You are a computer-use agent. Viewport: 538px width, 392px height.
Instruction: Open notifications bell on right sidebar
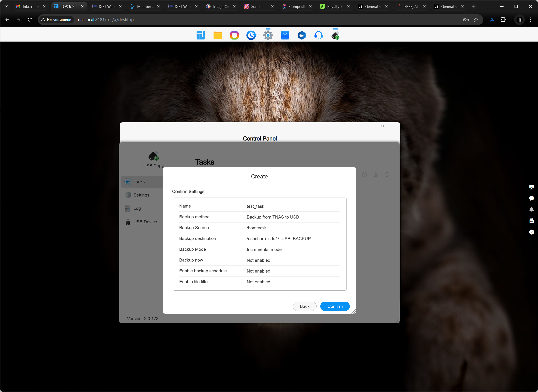531,210
